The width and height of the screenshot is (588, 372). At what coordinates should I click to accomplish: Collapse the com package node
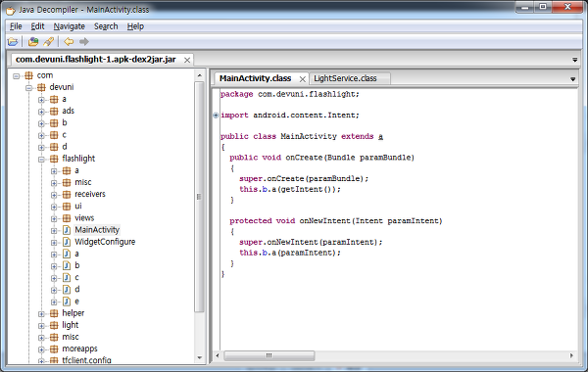[16, 76]
